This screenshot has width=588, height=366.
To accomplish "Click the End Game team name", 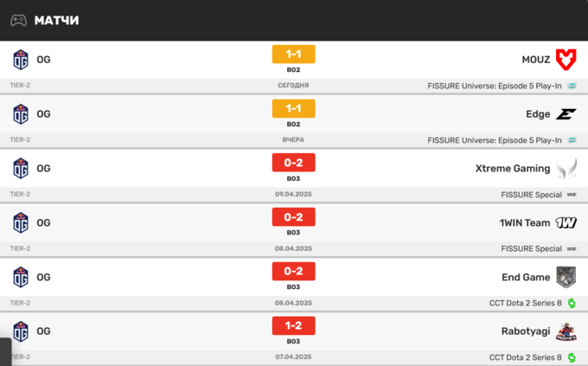I will click(526, 277).
